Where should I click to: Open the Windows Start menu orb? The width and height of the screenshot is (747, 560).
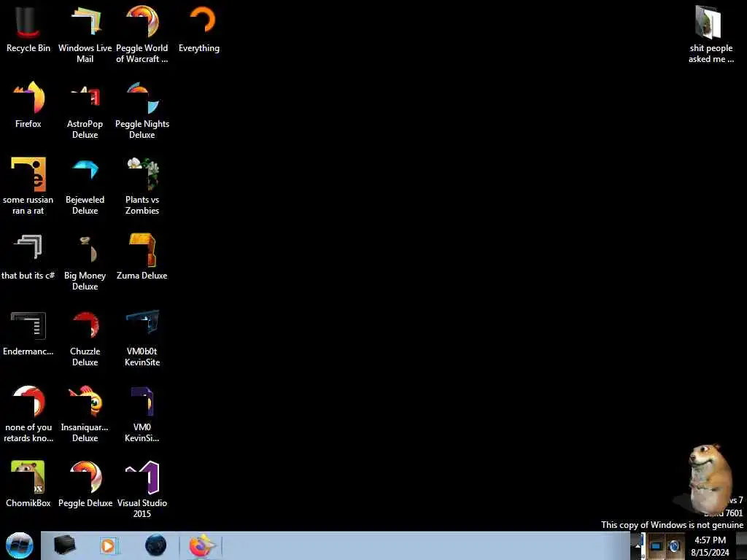click(20, 545)
